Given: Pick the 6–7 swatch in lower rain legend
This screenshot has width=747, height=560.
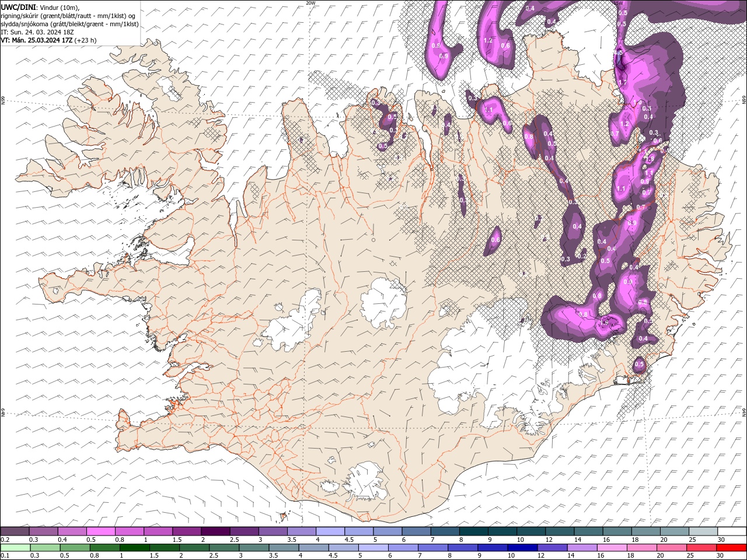Looking at the screenshot, I should [403, 548].
